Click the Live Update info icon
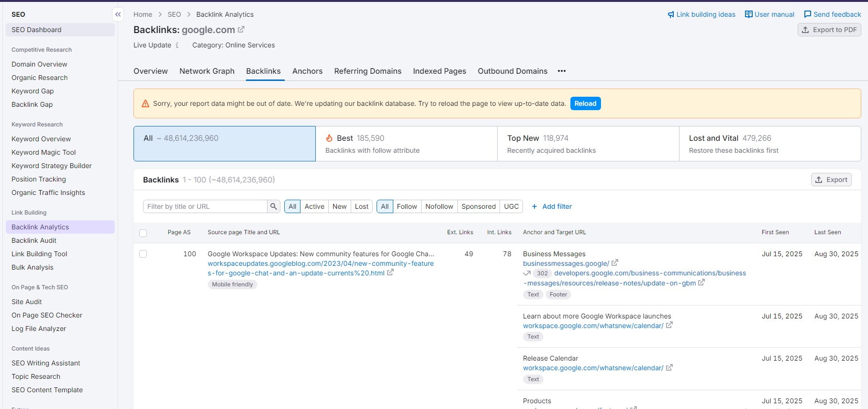Image resolution: width=868 pixels, height=409 pixels. click(x=177, y=45)
